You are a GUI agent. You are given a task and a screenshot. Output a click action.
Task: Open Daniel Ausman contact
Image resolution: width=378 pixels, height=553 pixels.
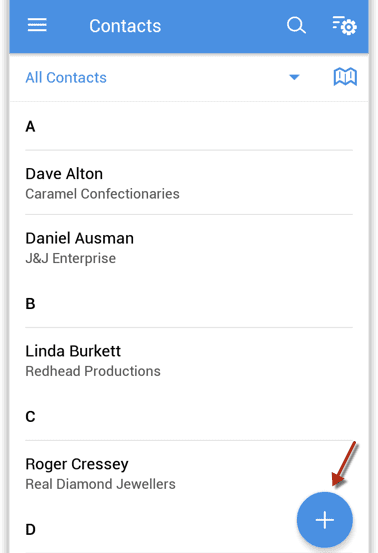click(x=189, y=248)
